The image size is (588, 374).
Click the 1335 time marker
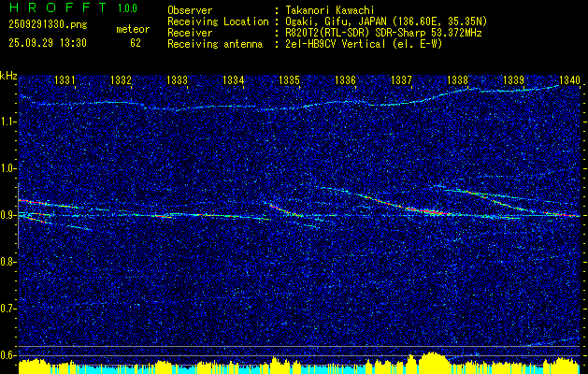tap(290, 79)
